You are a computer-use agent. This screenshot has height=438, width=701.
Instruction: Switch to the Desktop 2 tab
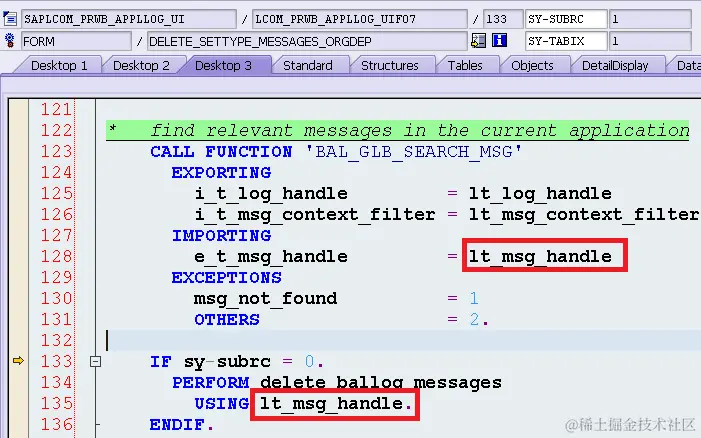click(x=141, y=66)
